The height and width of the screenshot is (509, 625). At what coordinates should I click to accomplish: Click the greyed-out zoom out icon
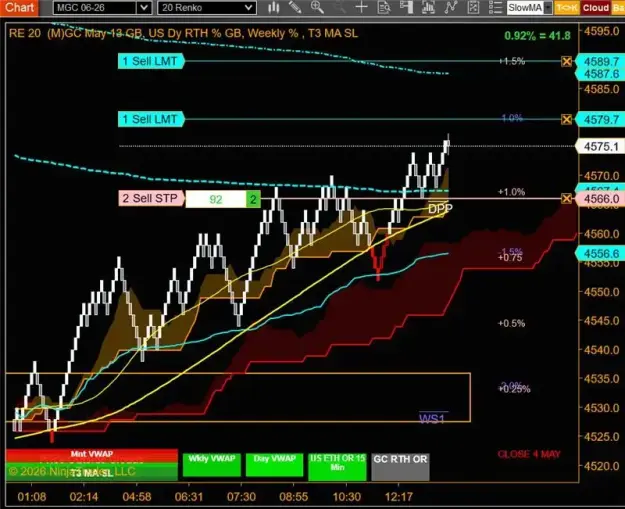tap(339, 7)
